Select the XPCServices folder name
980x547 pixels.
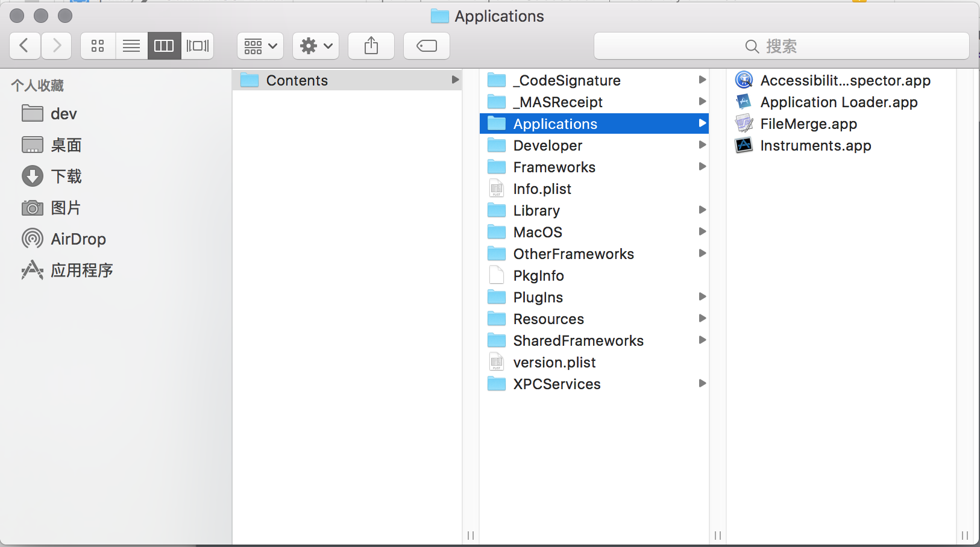(x=557, y=384)
